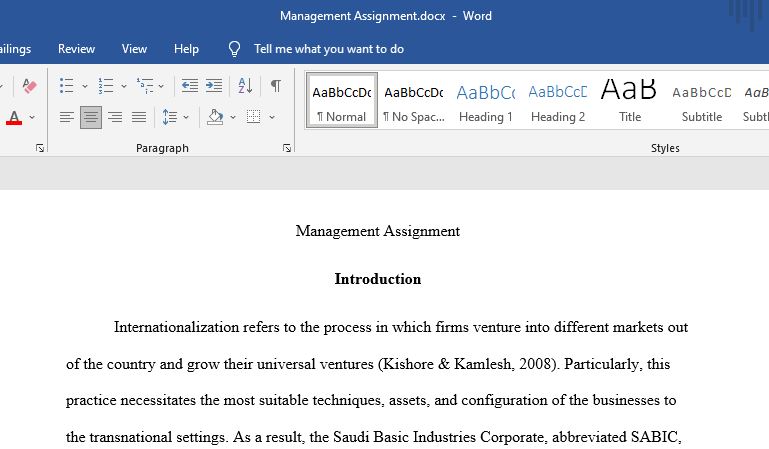Expand line spacing dropdown arrow
The image size is (769, 449).
pos(186,117)
